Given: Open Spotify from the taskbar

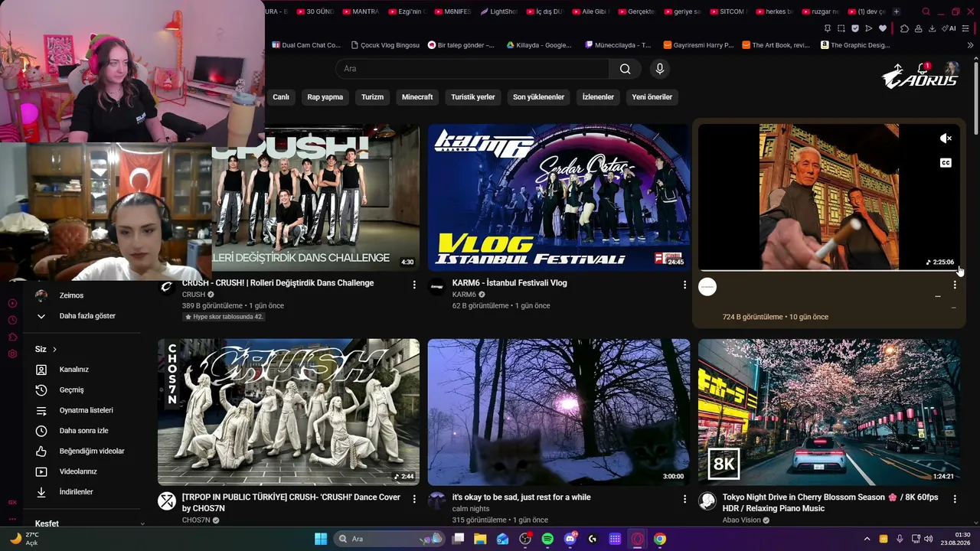Looking at the screenshot, I should tap(547, 539).
